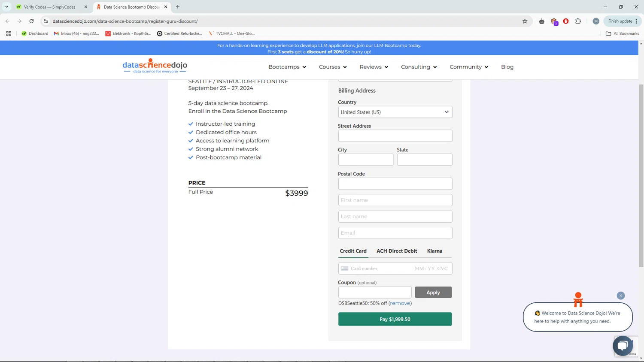Focus the Street Address field
This screenshot has width=644, height=362.
(x=395, y=136)
